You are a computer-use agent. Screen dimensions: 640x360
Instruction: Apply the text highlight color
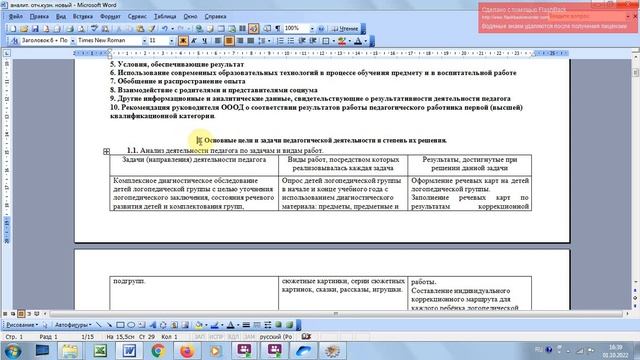click(x=341, y=40)
